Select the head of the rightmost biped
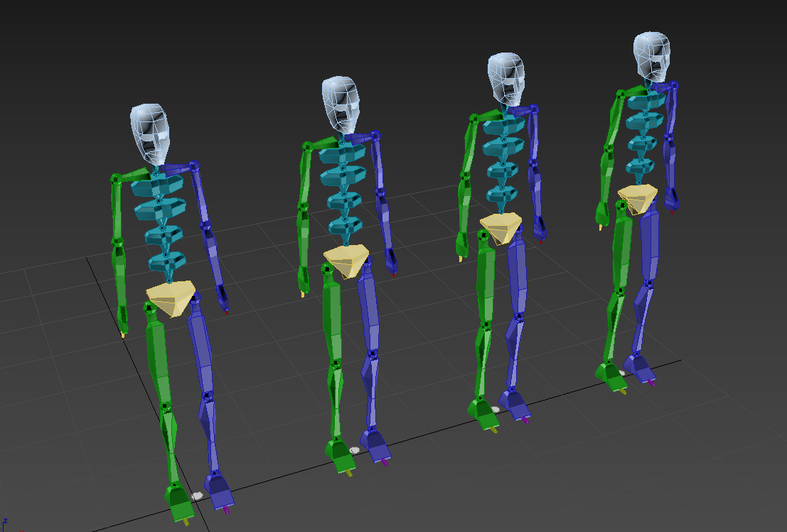This screenshot has height=532, width=787. [651, 57]
